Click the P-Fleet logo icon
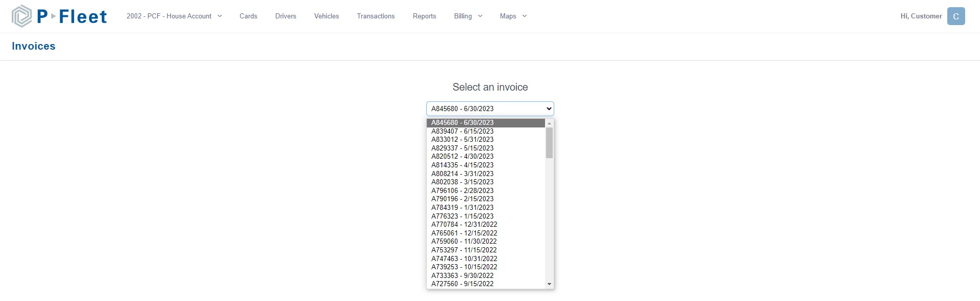 [x=22, y=16]
